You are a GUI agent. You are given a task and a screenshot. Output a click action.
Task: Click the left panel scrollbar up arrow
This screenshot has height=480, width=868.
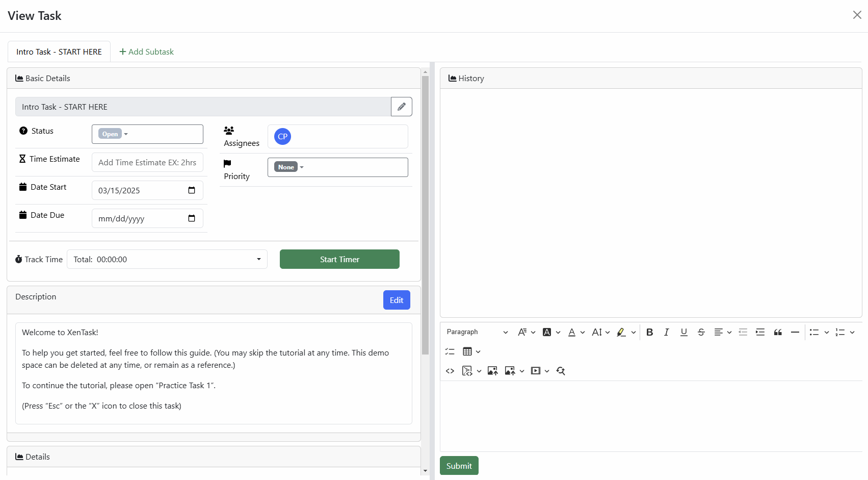[425, 72]
